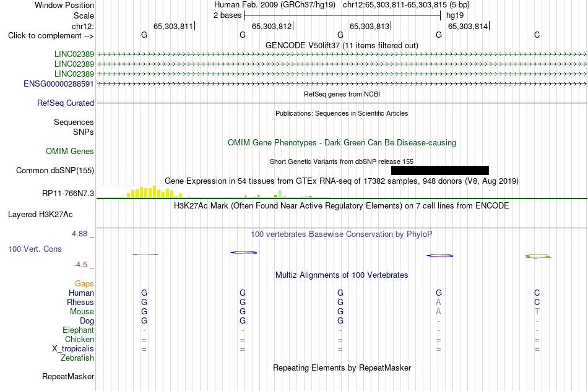Click 'Short Genetic Variants from dbSNP release 155'
This screenshot has height=391, width=588.
(342, 161)
